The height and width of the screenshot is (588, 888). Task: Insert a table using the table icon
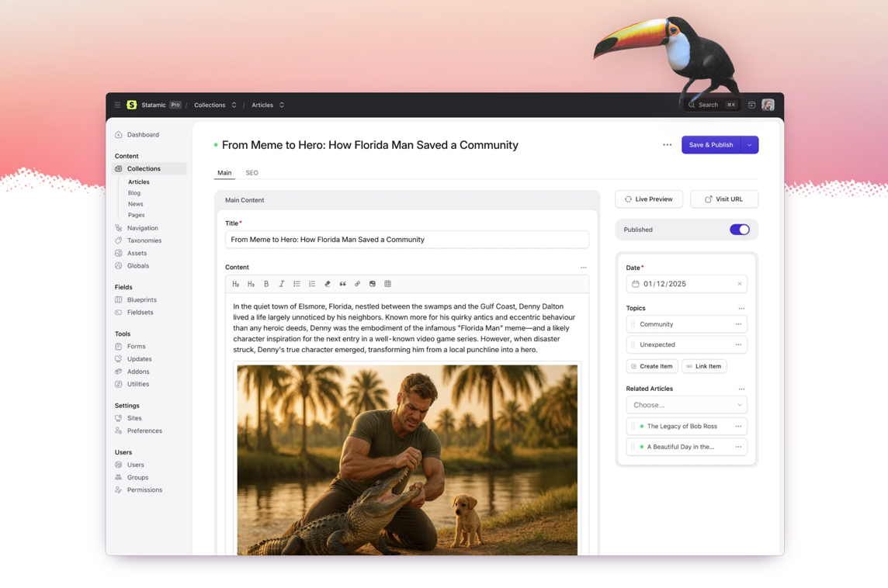(x=387, y=284)
